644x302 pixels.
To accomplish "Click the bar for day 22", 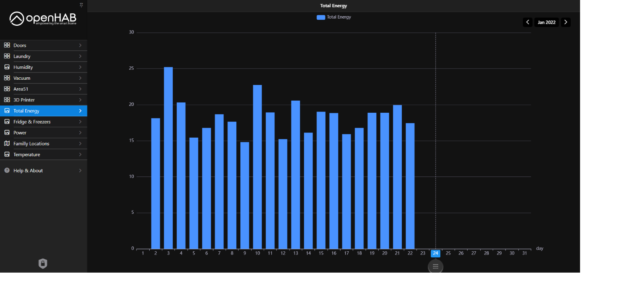I will (x=410, y=186).
